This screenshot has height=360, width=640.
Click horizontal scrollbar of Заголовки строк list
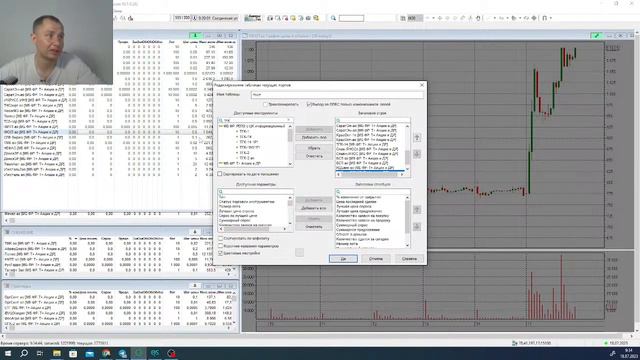point(370,175)
